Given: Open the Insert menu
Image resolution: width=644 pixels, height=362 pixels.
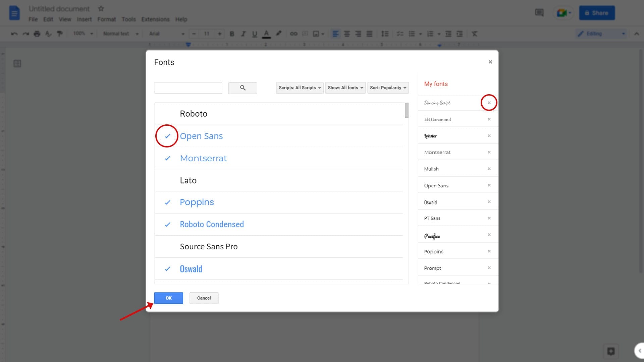Looking at the screenshot, I should (84, 19).
